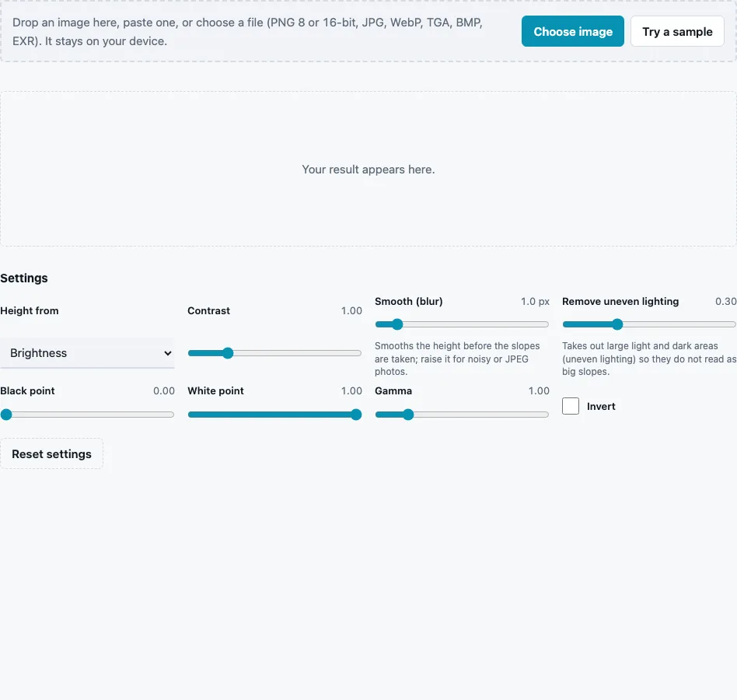
Task: Click the Choose image button
Action: 572,31
